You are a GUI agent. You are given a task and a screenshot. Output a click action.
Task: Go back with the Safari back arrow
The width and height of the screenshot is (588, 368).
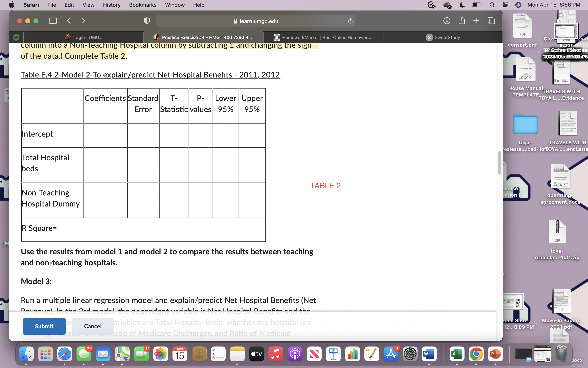click(x=69, y=21)
